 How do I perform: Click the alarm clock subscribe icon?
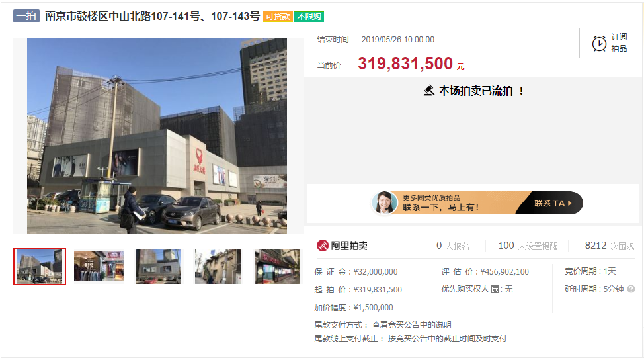(x=599, y=44)
